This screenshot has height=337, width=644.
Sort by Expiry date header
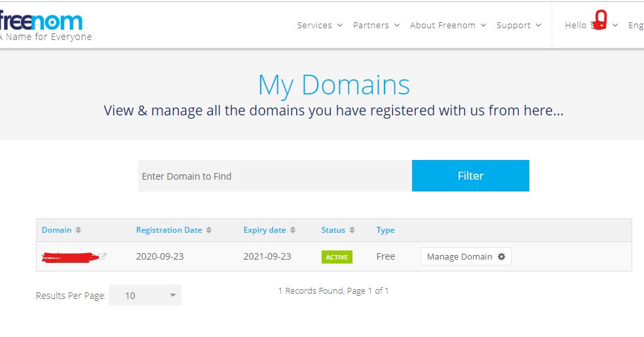coord(265,230)
